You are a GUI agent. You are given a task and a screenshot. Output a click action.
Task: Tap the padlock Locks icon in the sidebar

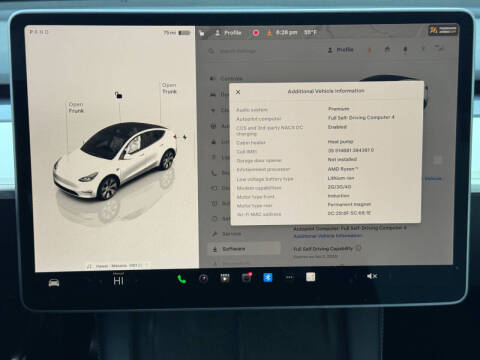214,142
